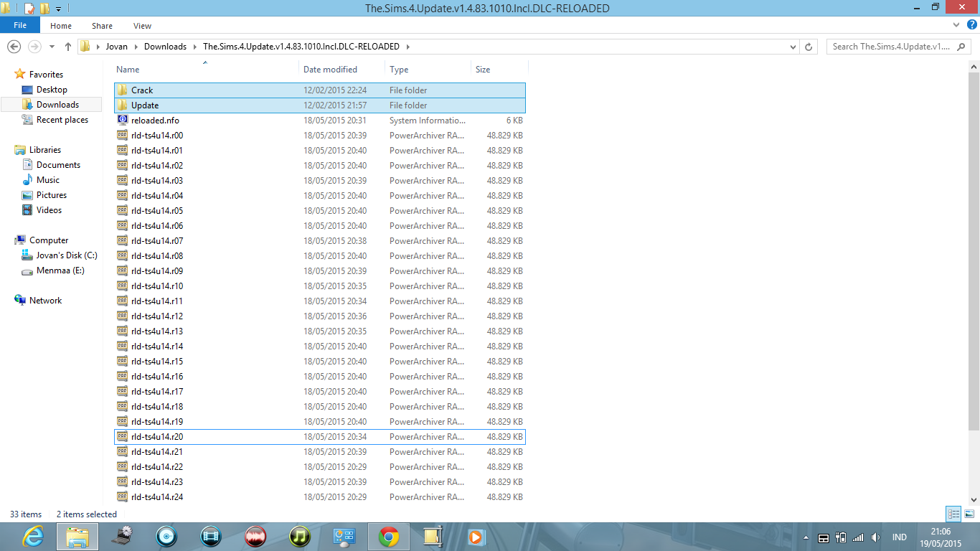
Task: Select Network in the navigation pane
Action: coord(45,301)
